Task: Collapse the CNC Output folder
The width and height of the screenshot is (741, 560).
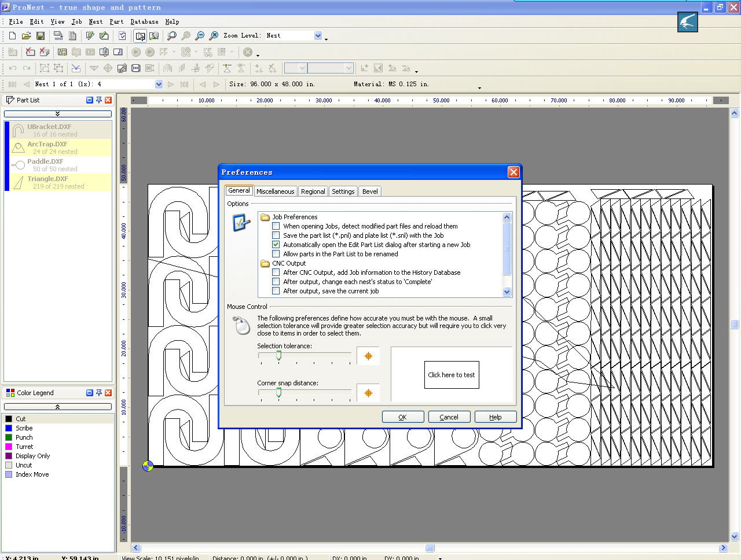Action: pyautogui.click(x=265, y=263)
